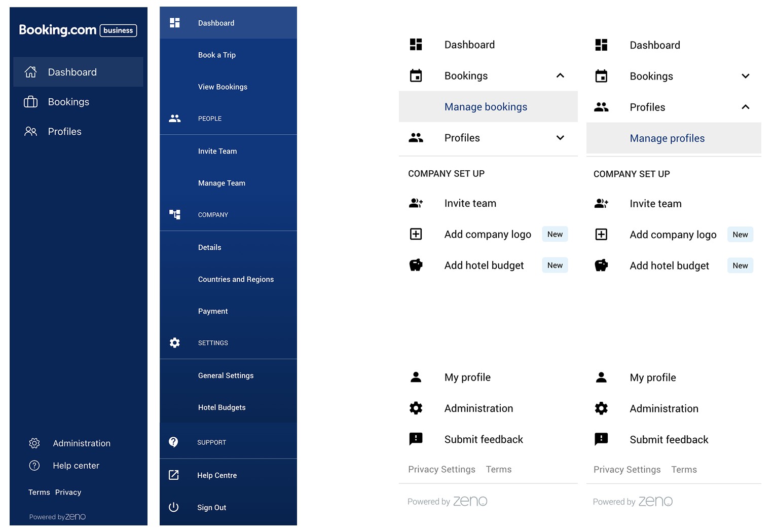Click the PEOPLE section icon

(175, 119)
